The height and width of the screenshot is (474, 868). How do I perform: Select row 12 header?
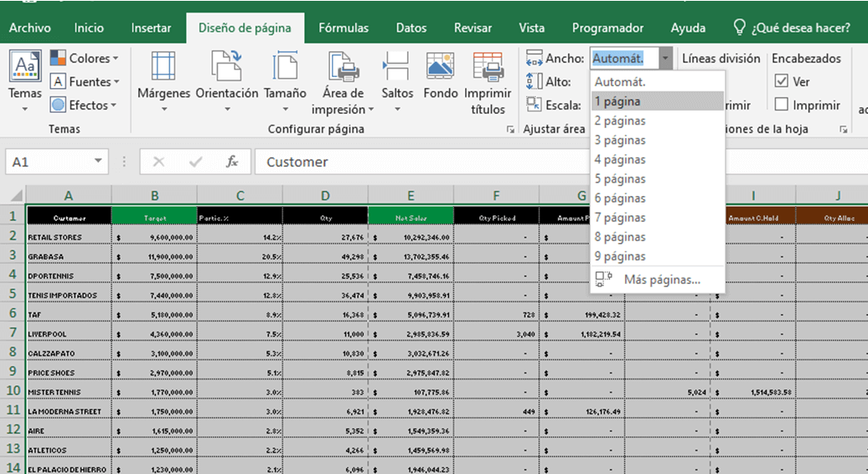coord(13,430)
